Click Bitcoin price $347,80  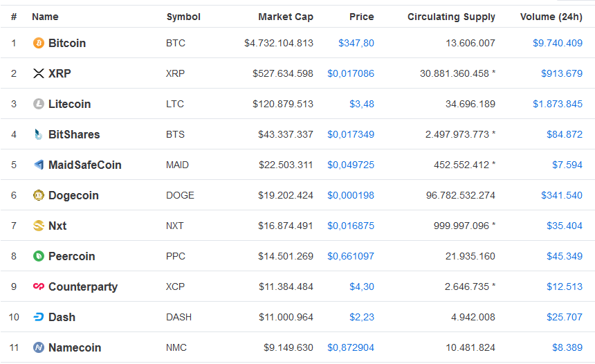pos(356,44)
